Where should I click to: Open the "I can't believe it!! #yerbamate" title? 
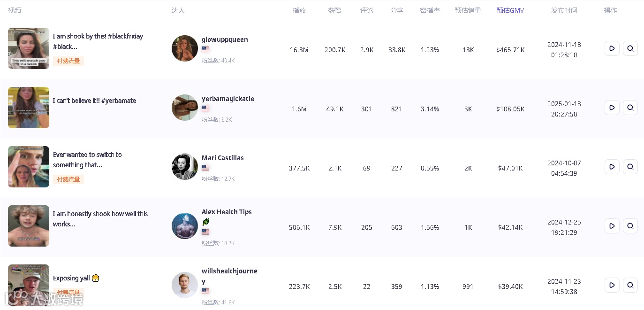(94, 101)
